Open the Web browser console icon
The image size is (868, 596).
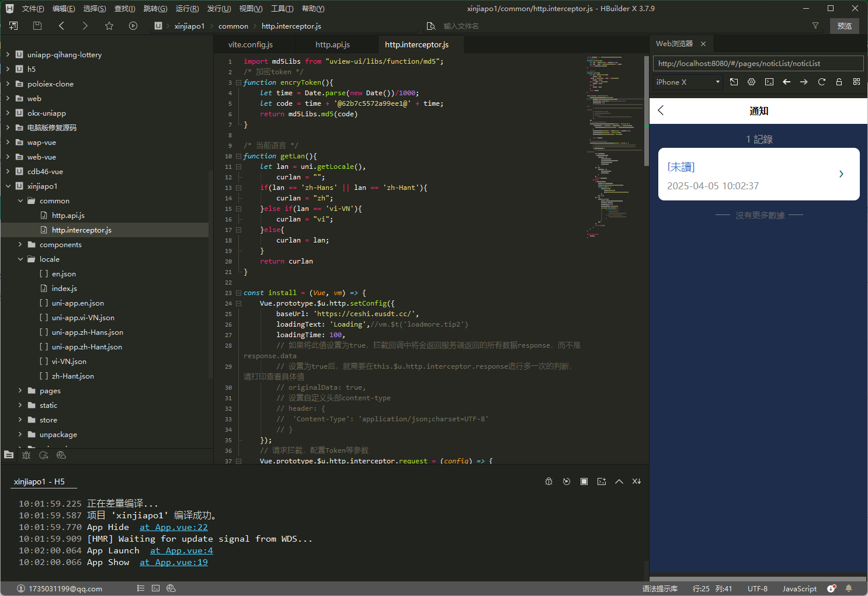(769, 82)
